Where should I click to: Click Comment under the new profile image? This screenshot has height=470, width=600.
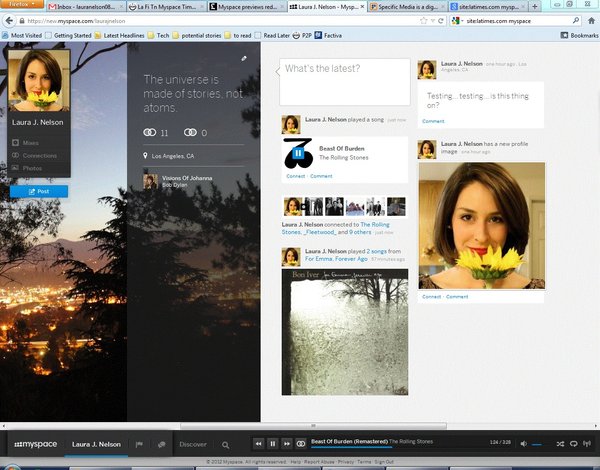(457, 297)
